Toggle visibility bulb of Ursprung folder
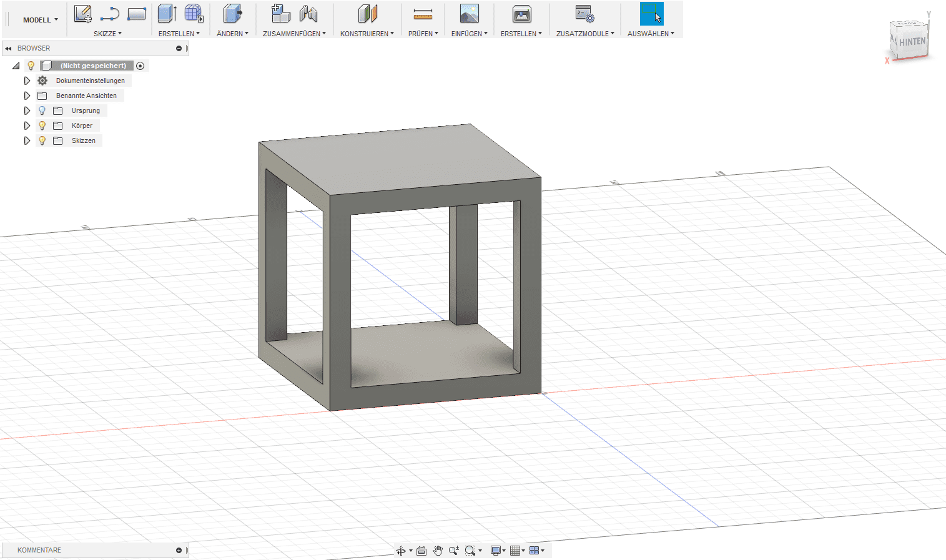The image size is (946, 560). click(42, 111)
